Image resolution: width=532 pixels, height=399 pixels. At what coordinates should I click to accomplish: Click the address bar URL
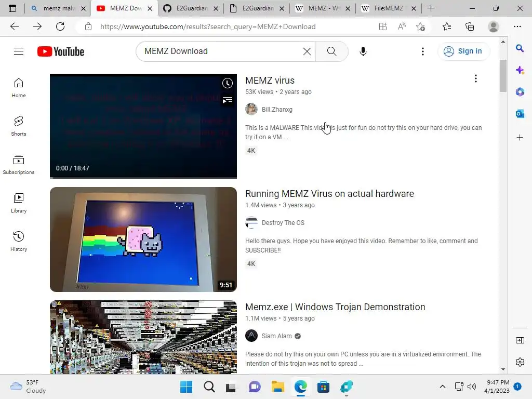click(208, 27)
